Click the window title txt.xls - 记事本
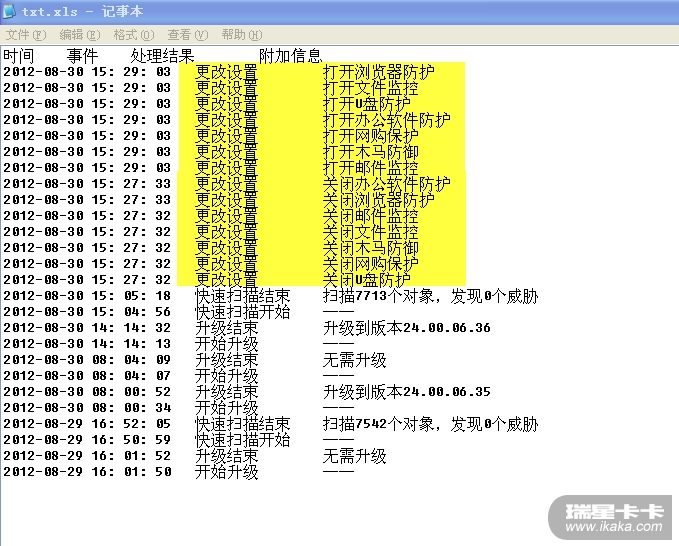This screenshot has width=679, height=546. (82, 12)
